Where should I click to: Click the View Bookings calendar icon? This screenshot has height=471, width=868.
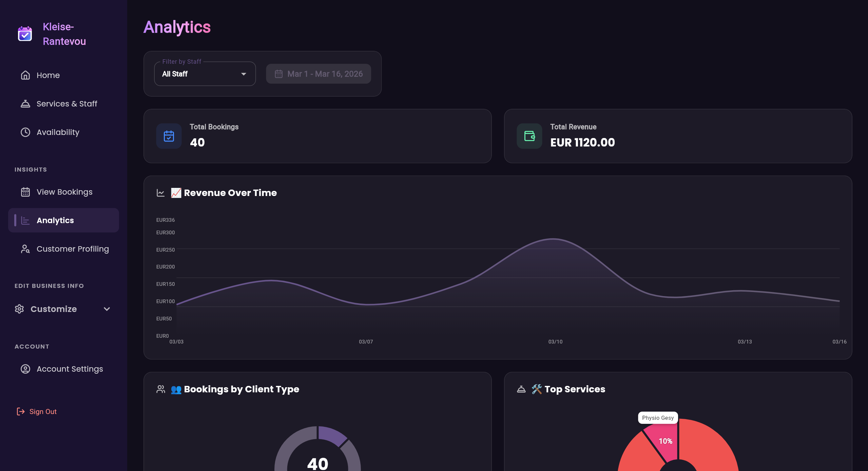pos(25,192)
